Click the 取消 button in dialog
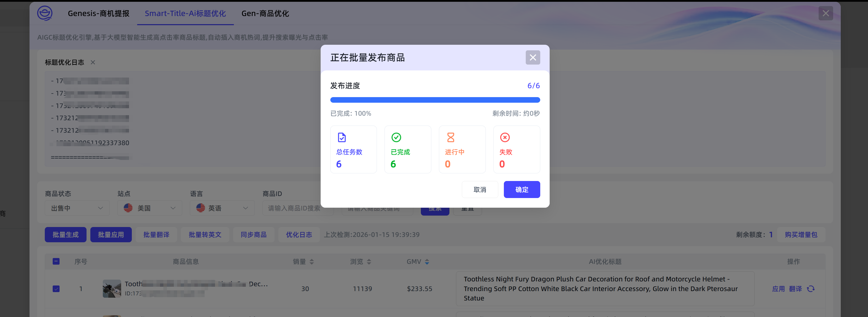 [479, 189]
